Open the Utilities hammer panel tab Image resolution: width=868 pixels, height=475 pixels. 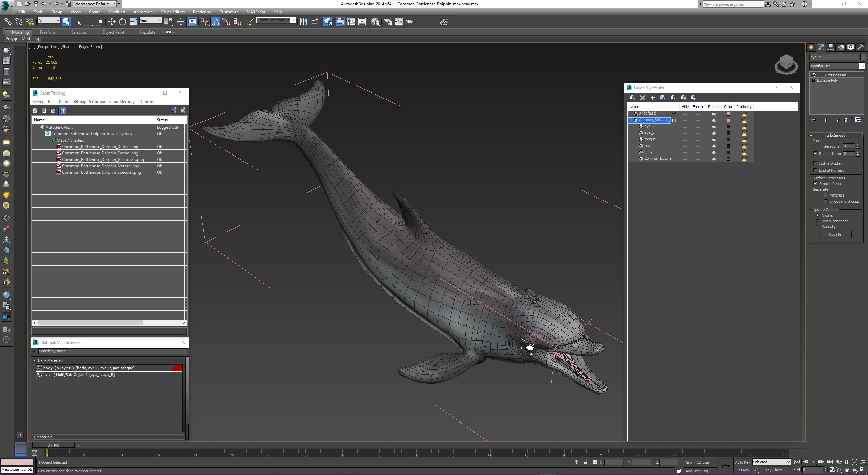tap(860, 47)
